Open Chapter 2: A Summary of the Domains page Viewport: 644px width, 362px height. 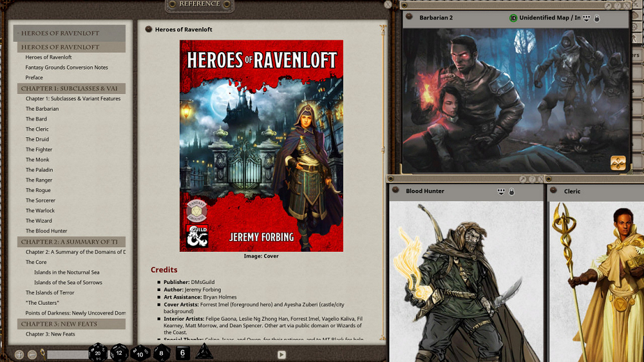(x=75, y=252)
